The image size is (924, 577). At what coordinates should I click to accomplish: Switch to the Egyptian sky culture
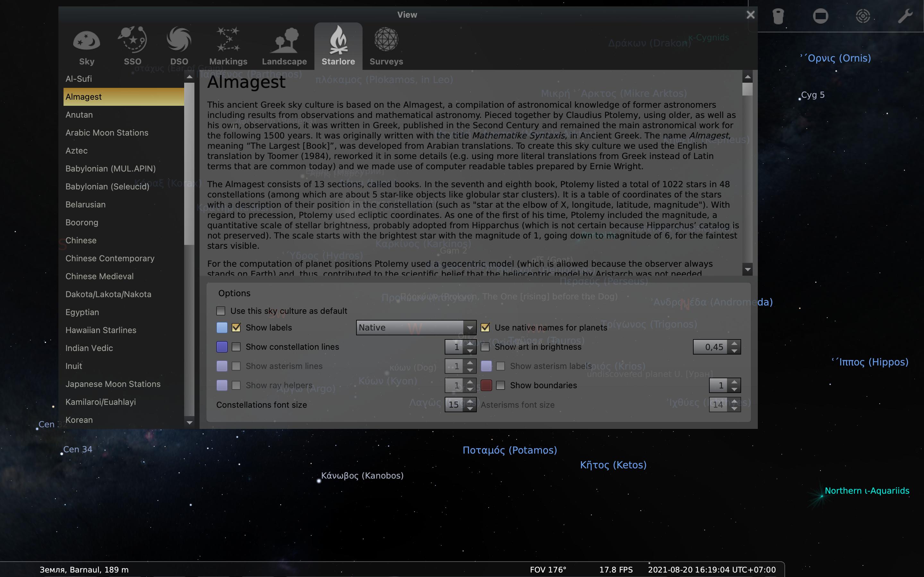(82, 312)
